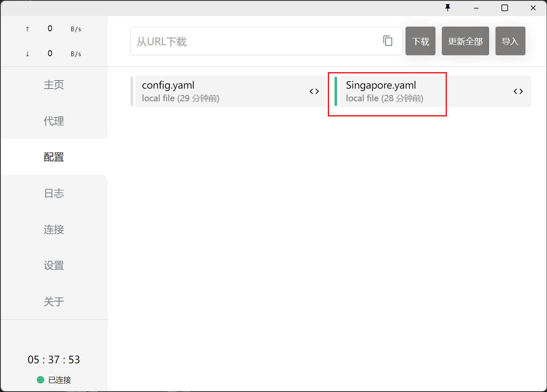Click the 导入 button
This screenshot has width=547, height=392.
pos(510,41)
